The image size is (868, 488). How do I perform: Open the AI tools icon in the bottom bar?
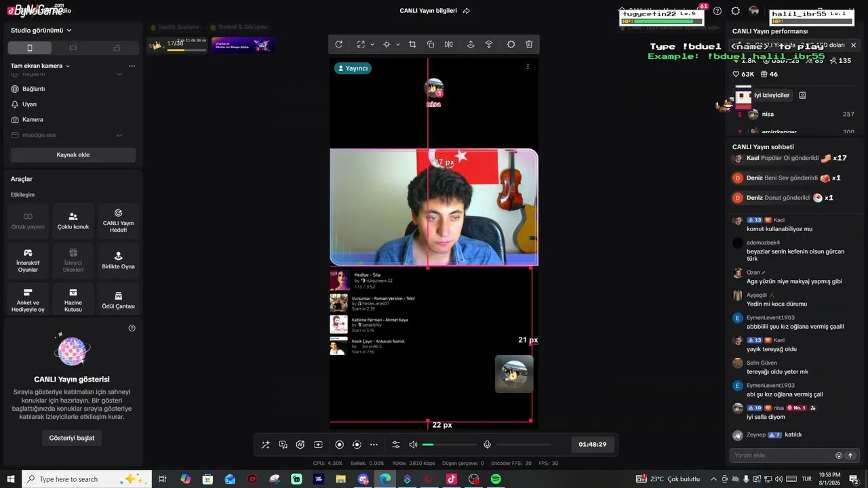300,445
